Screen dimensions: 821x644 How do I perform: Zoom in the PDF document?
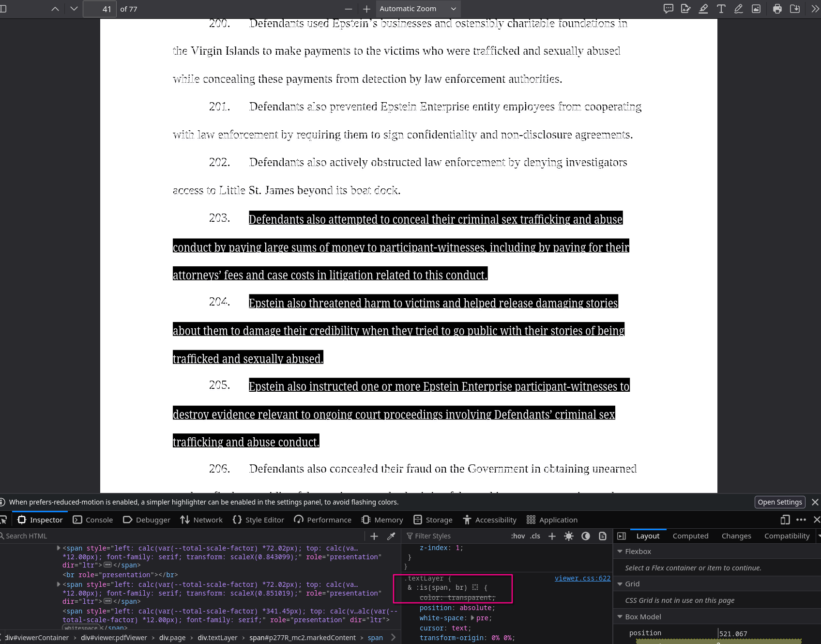[x=366, y=9]
